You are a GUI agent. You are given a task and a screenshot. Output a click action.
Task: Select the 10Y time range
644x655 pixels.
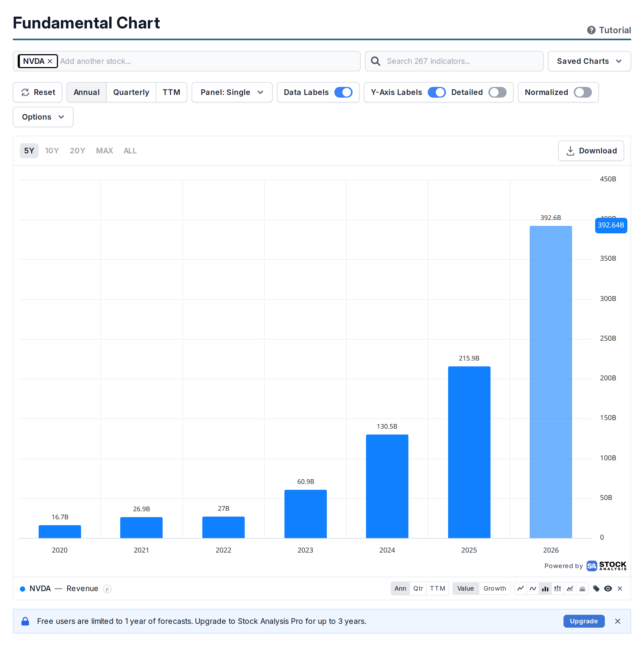(52, 151)
